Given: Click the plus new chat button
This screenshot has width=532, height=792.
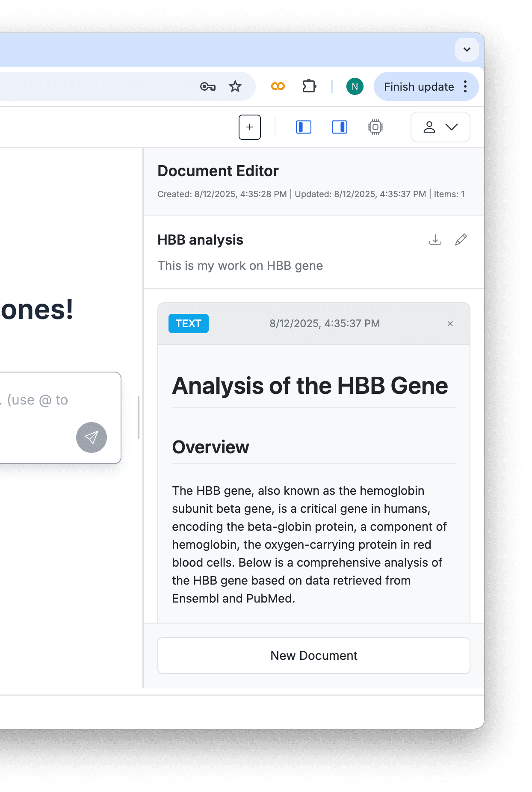Looking at the screenshot, I should tap(250, 127).
